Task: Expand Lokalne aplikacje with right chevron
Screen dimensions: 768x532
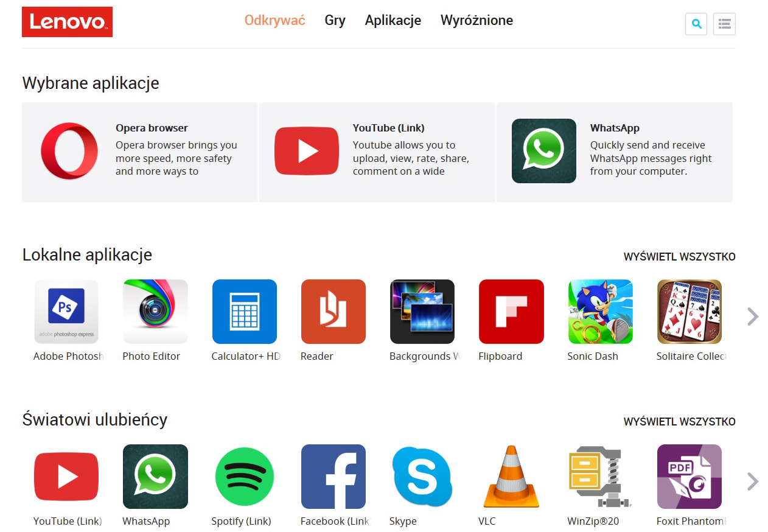Action: [753, 317]
